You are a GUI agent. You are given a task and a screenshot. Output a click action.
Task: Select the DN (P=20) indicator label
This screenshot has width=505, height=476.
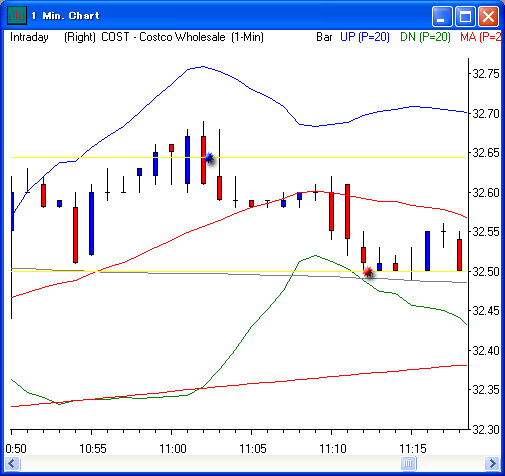tap(425, 37)
